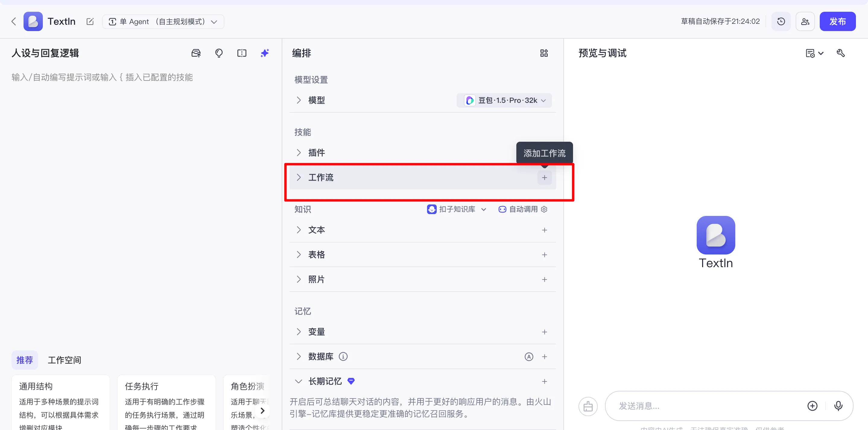868x430 pixels.
Task: Collapse the 长期记忆 section
Action: click(299, 381)
